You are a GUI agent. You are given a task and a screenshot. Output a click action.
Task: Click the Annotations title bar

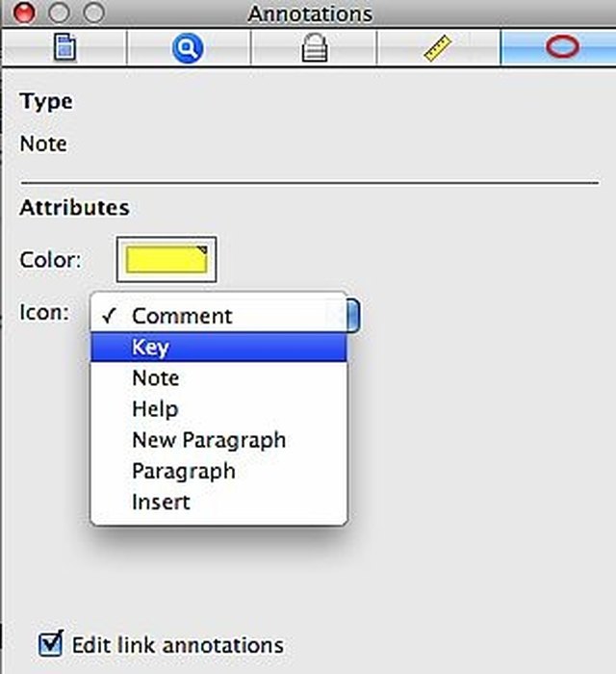310,13
